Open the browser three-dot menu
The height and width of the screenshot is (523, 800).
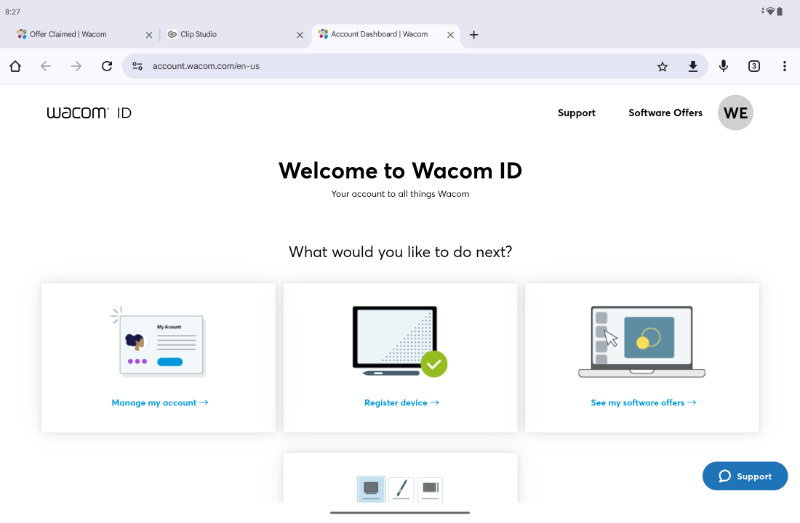[784, 66]
